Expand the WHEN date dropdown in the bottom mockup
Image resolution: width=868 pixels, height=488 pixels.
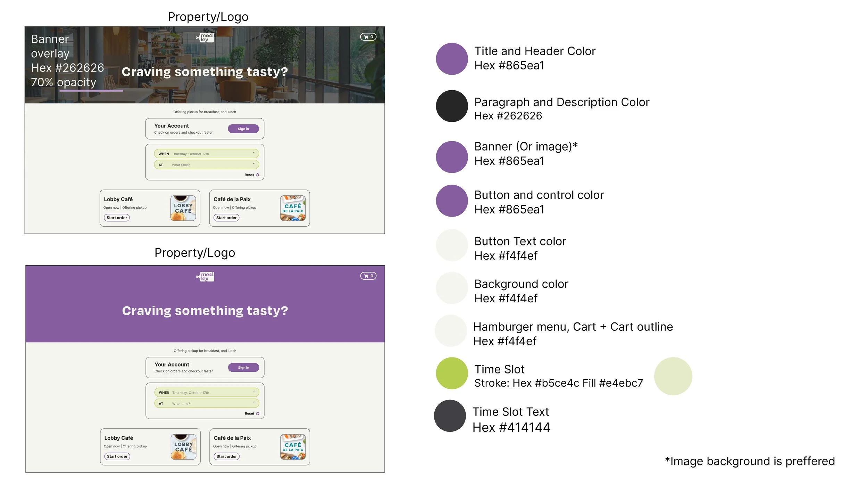[x=254, y=392]
